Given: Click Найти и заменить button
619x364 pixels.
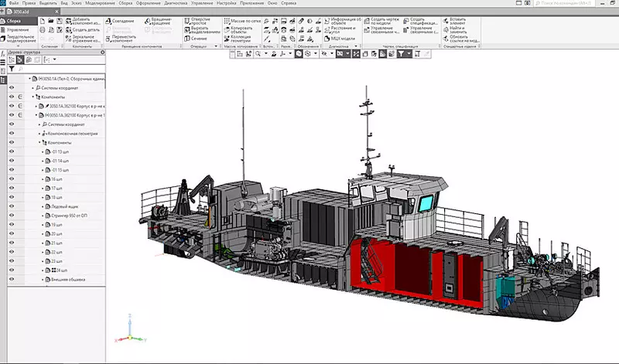Looking at the screenshot, I should coord(453,30).
